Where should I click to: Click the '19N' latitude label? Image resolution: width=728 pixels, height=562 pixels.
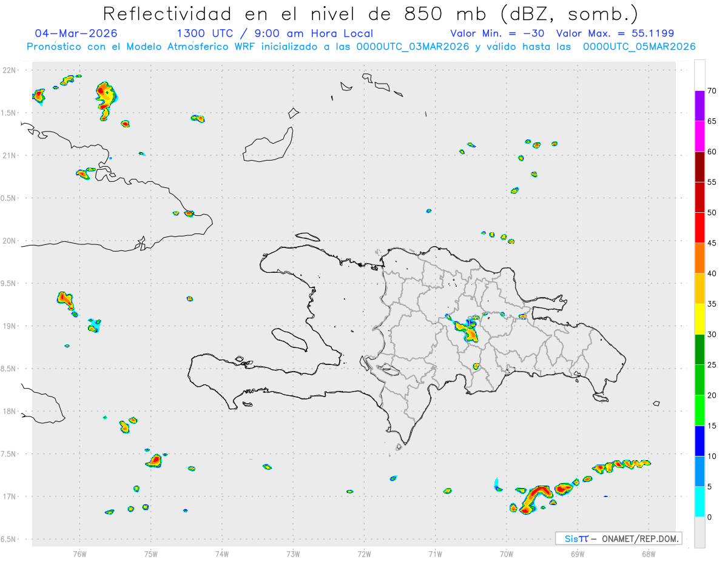pos(10,326)
